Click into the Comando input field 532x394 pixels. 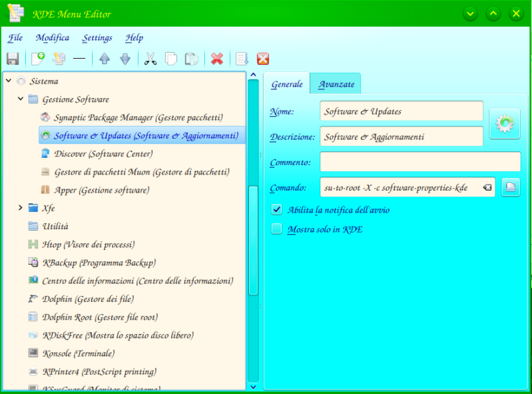(402, 187)
